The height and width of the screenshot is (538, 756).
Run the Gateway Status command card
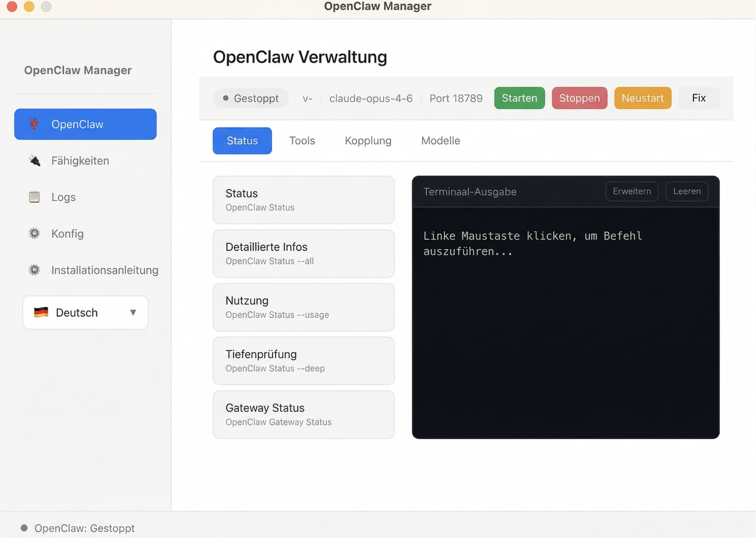click(x=303, y=414)
